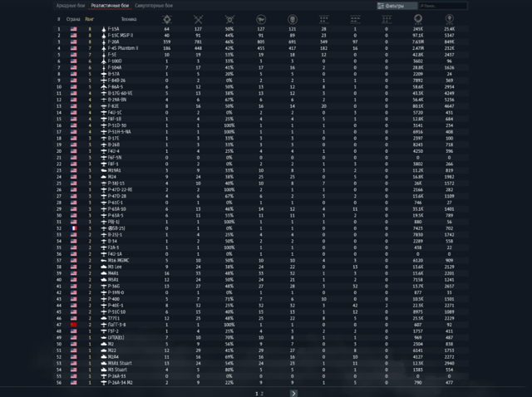
Task: Go to next page arrow
Action: (293, 394)
